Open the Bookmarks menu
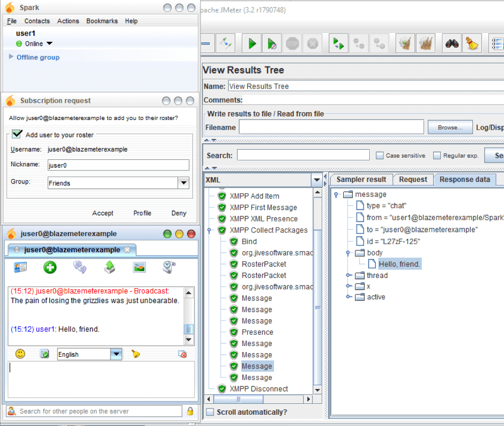Image resolution: width=504 pixels, height=426 pixels. [x=102, y=21]
